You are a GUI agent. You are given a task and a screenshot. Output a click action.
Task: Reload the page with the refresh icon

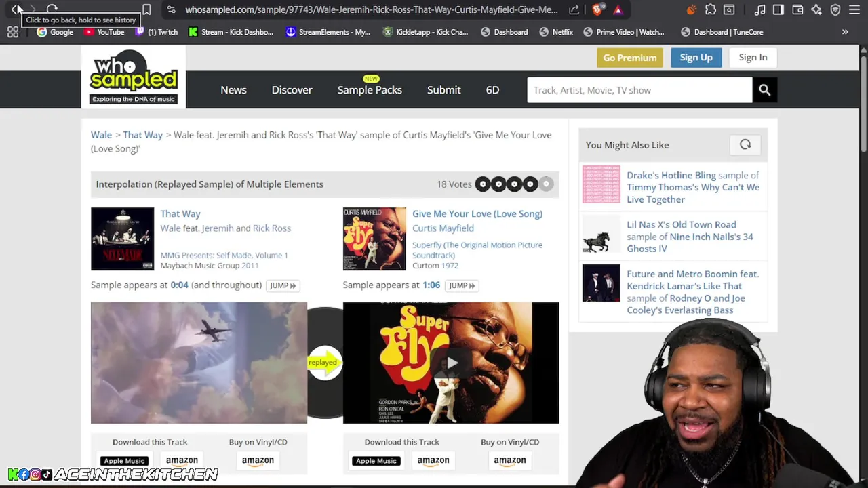(x=52, y=9)
